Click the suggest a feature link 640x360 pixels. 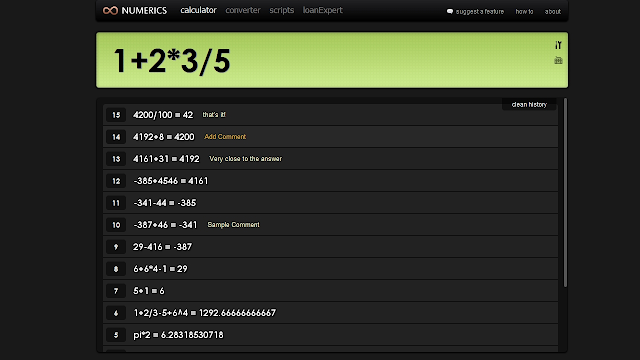[480, 11]
